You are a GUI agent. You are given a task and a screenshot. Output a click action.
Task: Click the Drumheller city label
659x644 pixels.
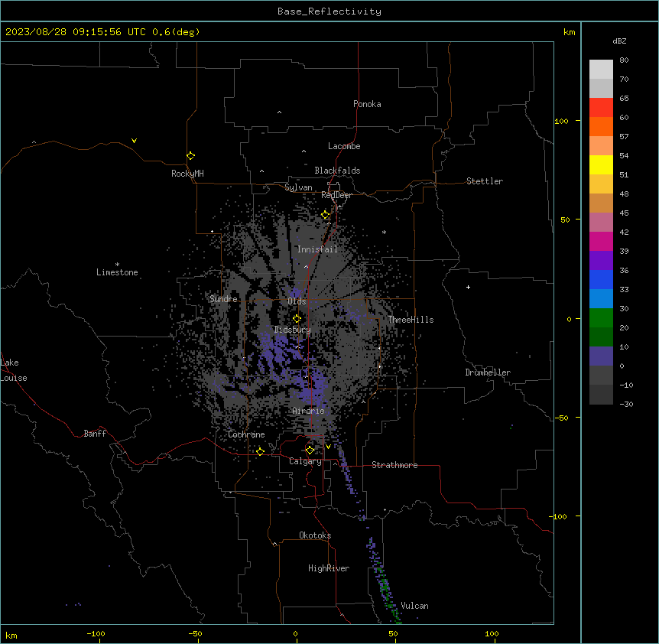pyautogui.click(x=488, y=372)
